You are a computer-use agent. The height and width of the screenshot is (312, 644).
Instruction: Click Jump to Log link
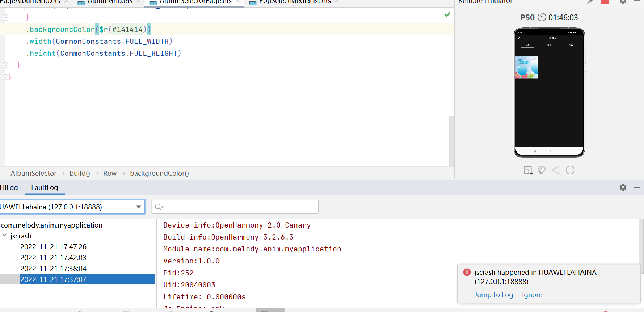click(494, 295)
